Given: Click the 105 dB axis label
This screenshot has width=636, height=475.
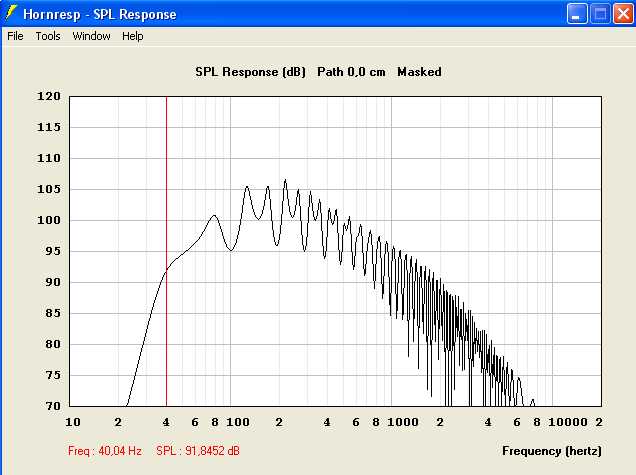Looking at the screenshot, I should (49, 189).
